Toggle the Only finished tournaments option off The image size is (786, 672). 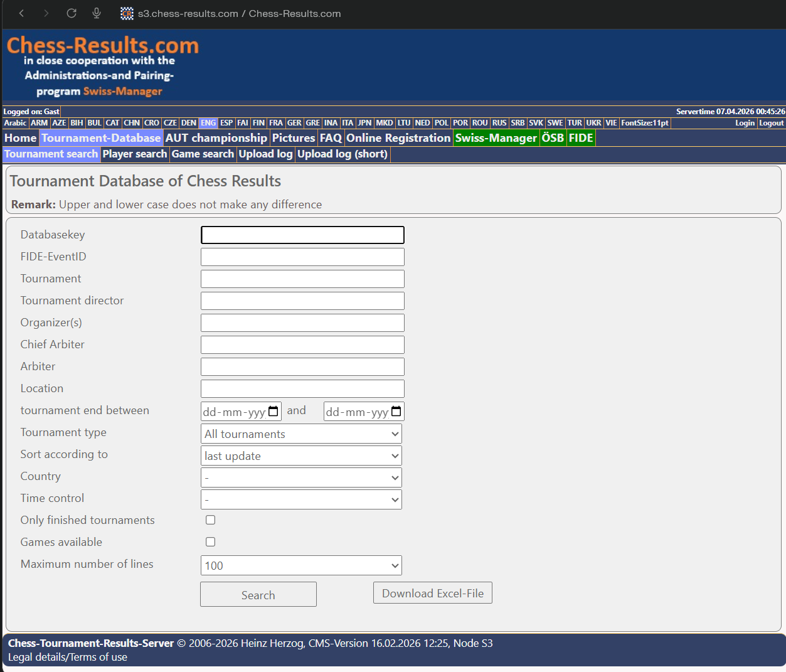(210, 520)
